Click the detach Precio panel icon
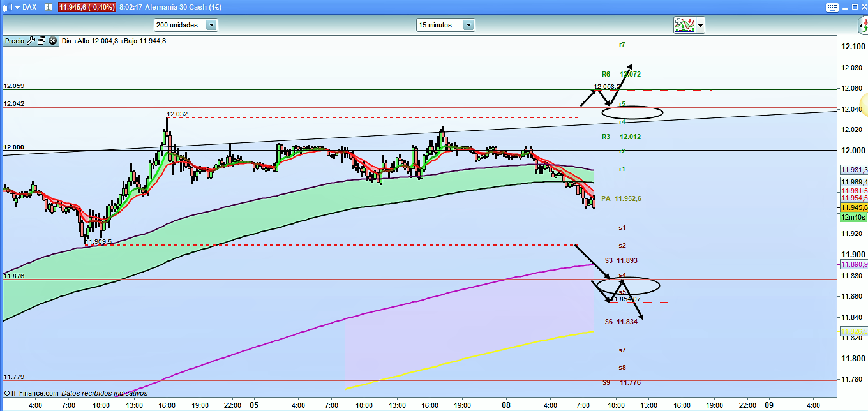868x411 pixels. (41, 41)
